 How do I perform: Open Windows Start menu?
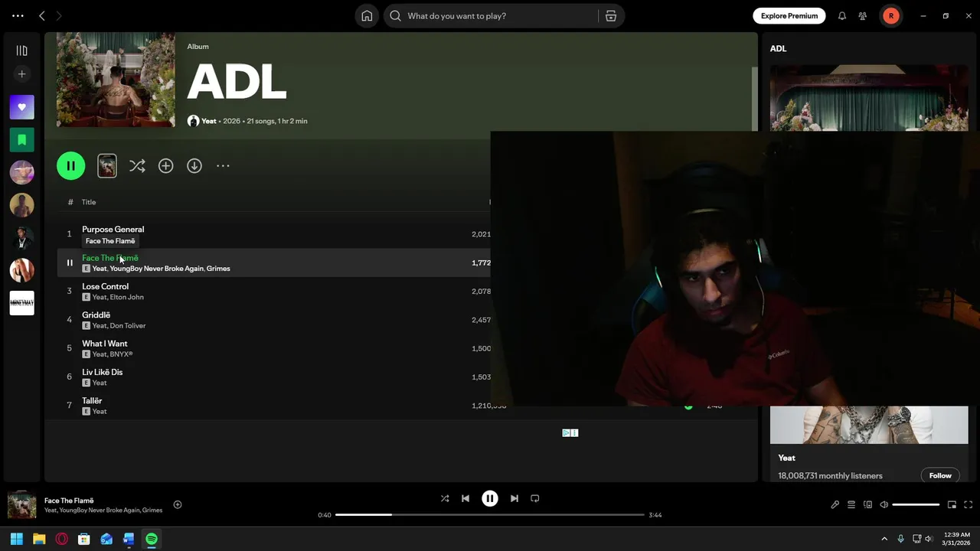(17, 539)
